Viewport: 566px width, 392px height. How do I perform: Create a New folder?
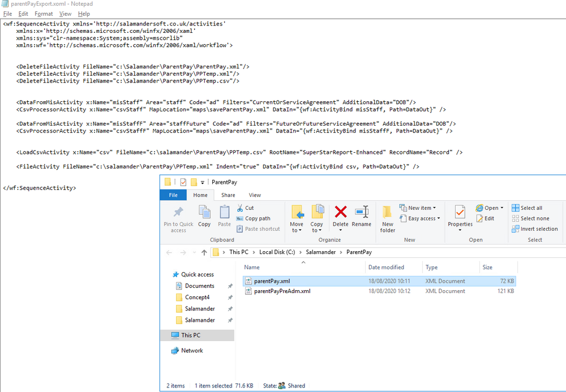tap(387, 219)
